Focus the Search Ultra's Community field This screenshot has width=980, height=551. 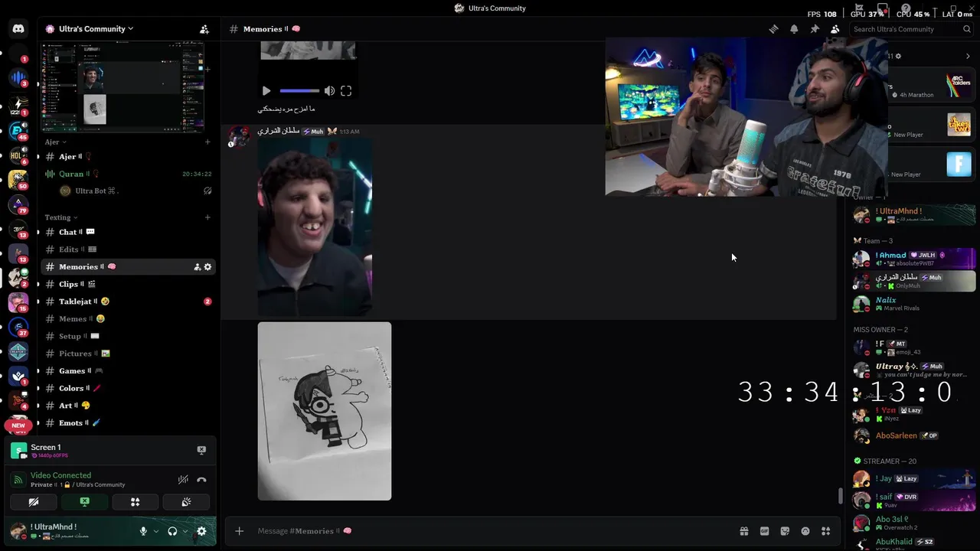tap(912, 29)
